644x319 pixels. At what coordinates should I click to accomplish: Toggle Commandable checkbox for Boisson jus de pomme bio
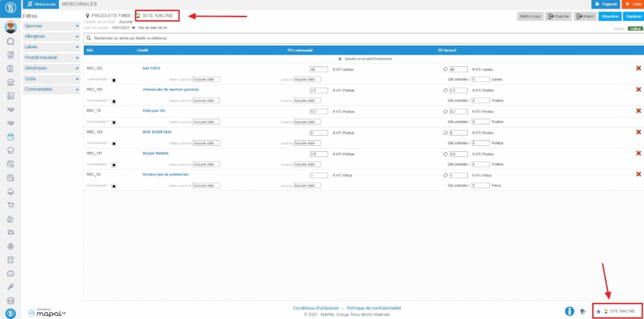tap(114, 186)
